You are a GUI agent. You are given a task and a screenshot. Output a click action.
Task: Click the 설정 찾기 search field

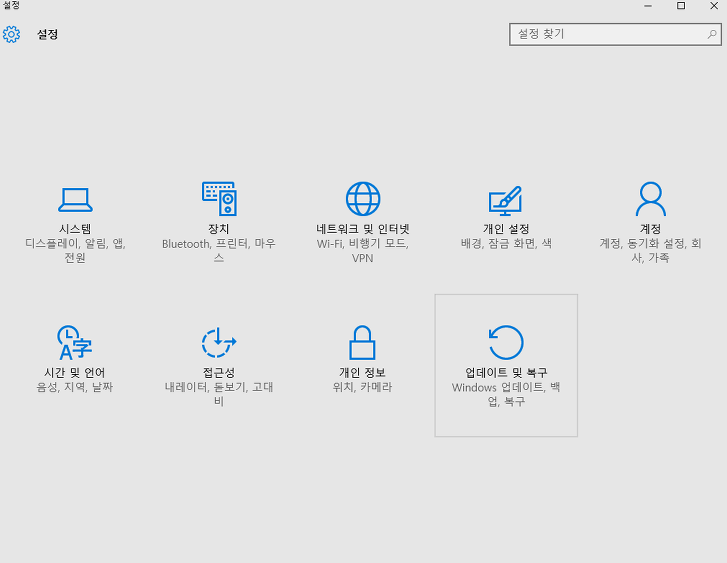pos(615,34)
